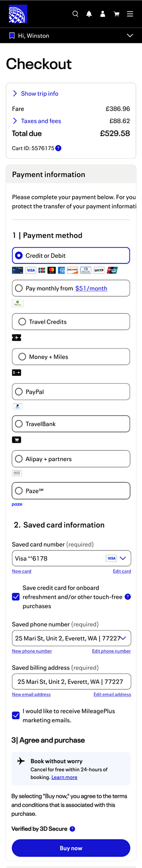The height and width of the screenshot is (868, 142).
Task: Open the hamburger menu
Action: (130, 14)
